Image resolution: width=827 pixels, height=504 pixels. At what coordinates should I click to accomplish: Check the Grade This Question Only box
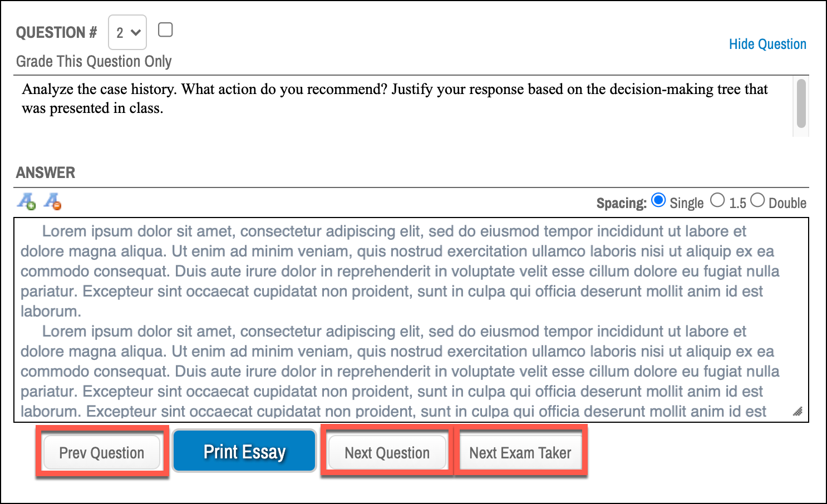pos(165,29)
